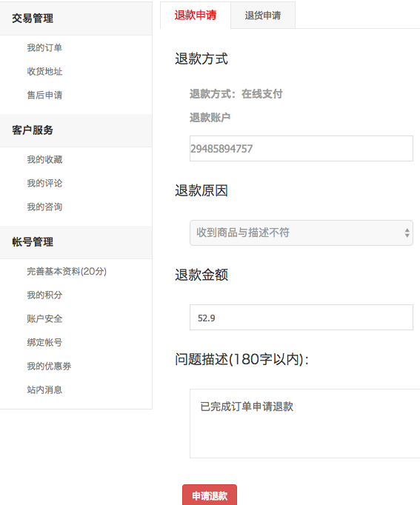Open 我的收藏 link

tap(44, 160)
